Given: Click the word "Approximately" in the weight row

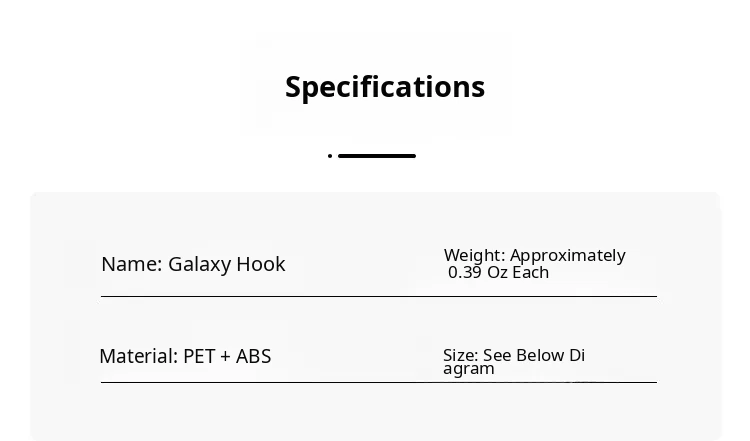Looking at the screenshot, I should point(567,255).
